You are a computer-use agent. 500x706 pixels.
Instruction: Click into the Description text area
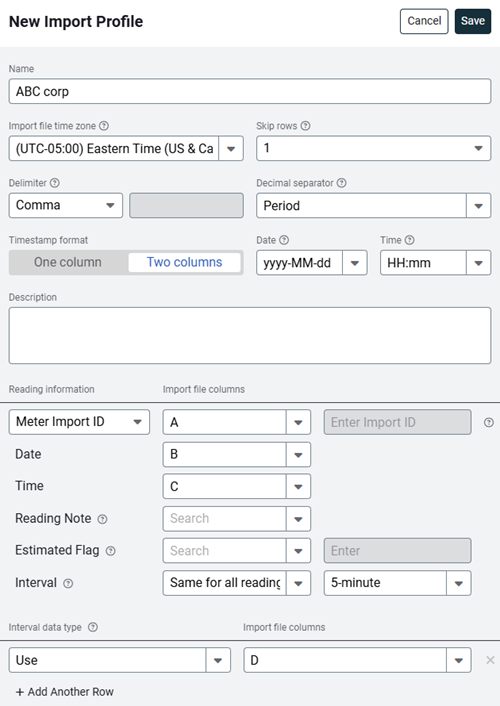[250, 335]
